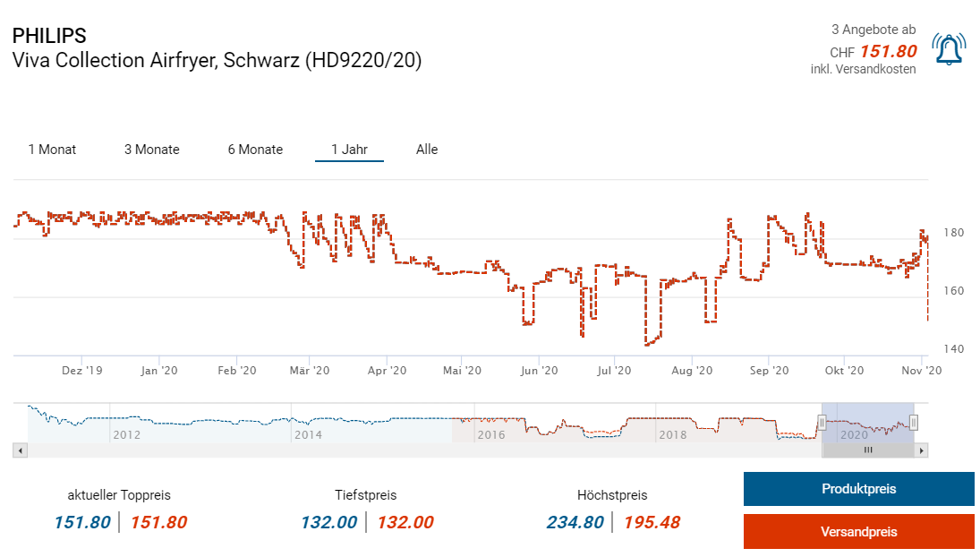Show Alle price history
Screen dimensions: 980x557
(427, 150)
